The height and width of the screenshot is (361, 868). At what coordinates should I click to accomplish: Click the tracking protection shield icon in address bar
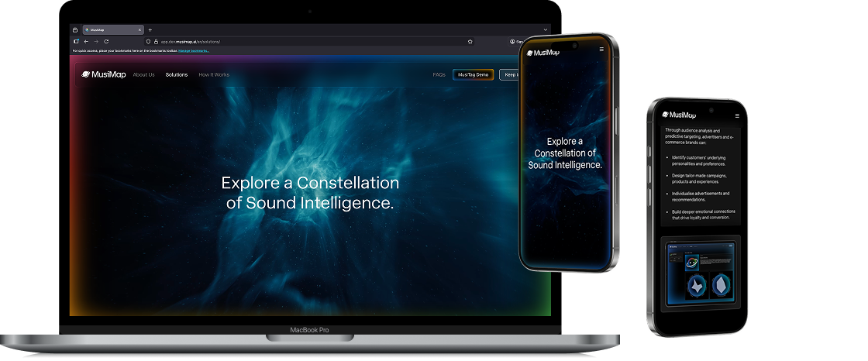148,42
